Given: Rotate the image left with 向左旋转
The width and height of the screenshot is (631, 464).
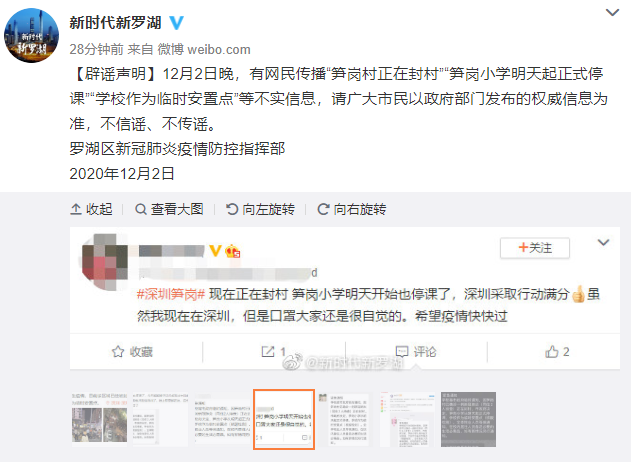Looking at the screenshot, I should [x=260, y=209].
